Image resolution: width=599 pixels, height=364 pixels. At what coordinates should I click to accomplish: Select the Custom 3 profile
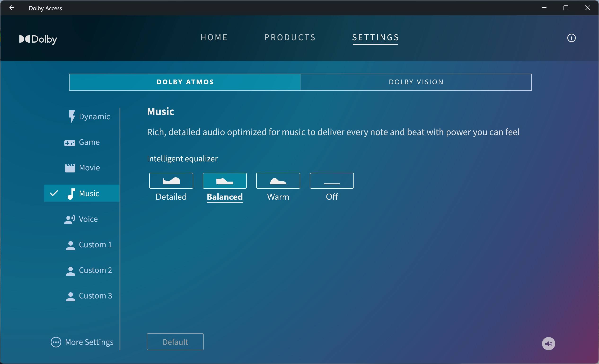89,296
